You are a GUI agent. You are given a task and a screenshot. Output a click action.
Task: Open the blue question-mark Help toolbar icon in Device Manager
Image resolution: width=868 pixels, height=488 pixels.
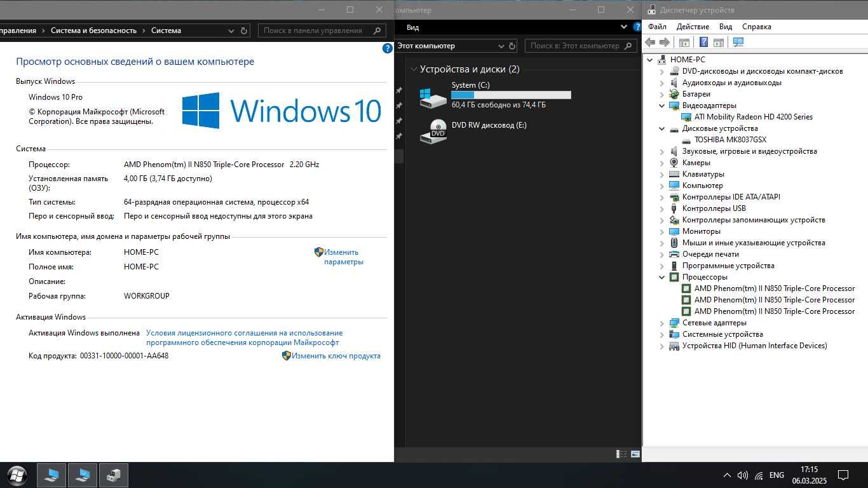(x=703, y=42)
